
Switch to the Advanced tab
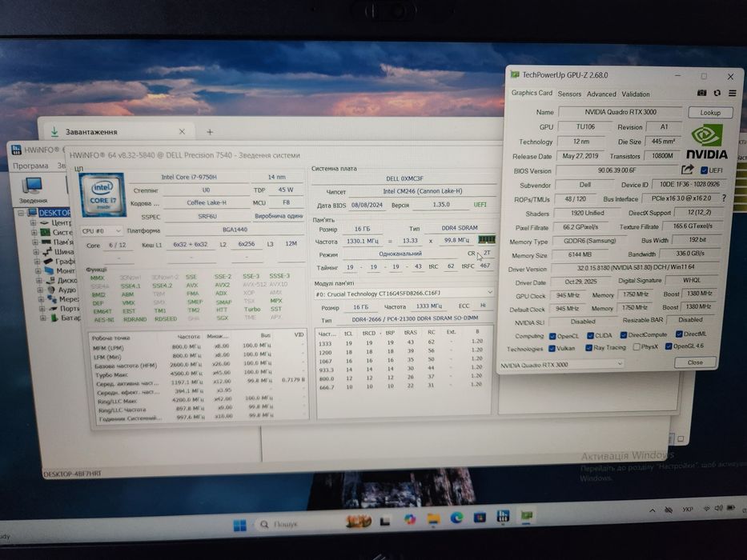[x=601, y=94]
